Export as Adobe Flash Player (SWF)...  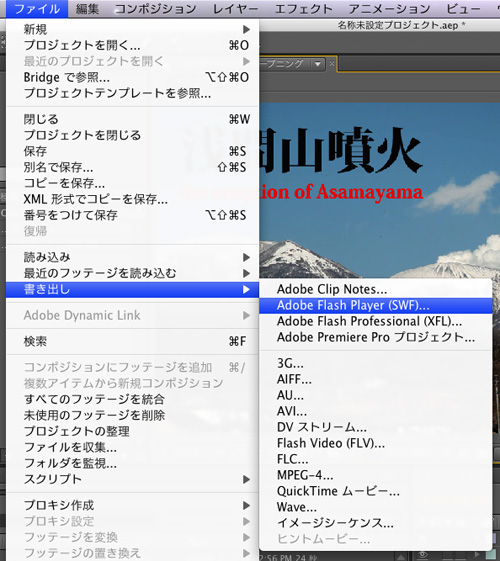point(376,306)
